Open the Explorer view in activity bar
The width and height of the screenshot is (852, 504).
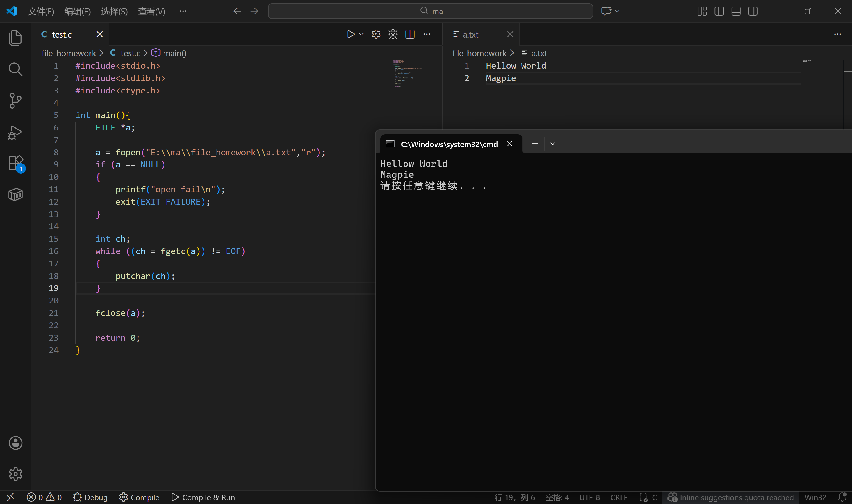coord(15,38)
